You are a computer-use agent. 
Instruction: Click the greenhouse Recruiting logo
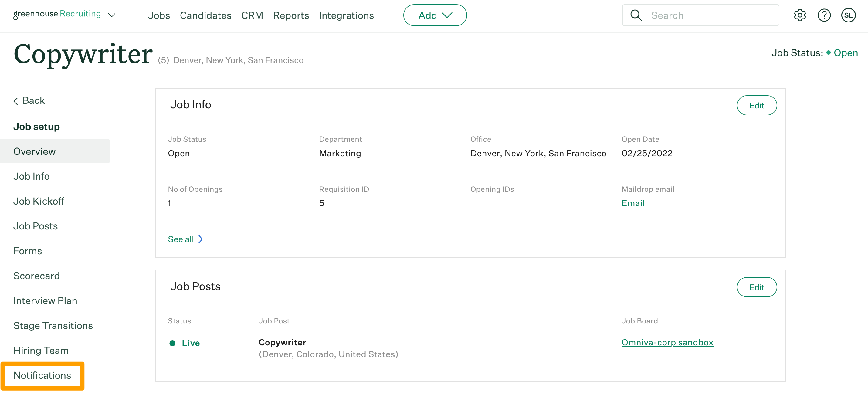pos(57,14)
